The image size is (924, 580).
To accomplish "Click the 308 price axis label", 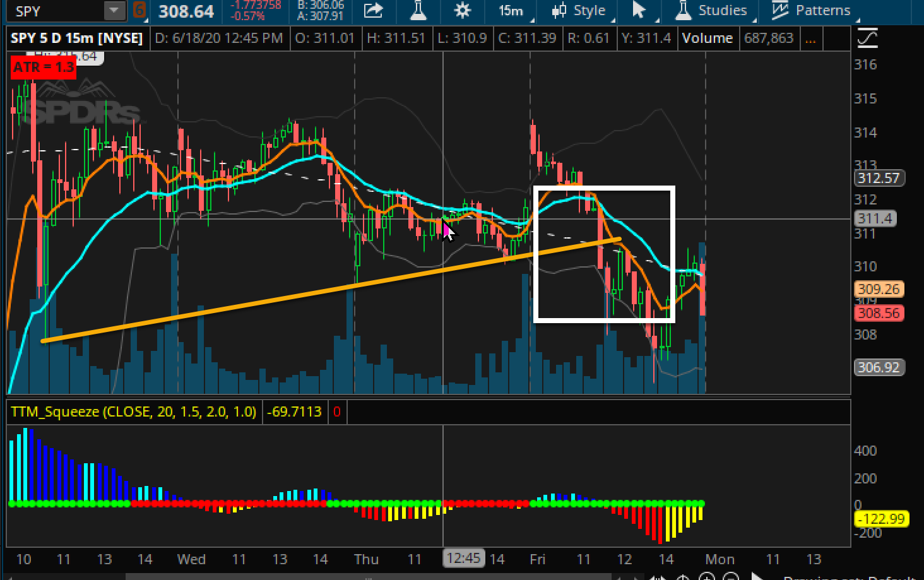I will pos(865,334).
